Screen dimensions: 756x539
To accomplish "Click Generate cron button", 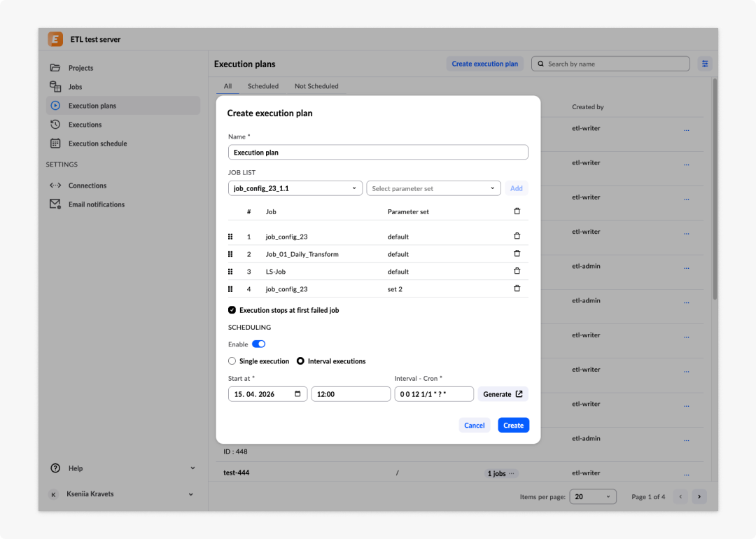I will 503,394.
